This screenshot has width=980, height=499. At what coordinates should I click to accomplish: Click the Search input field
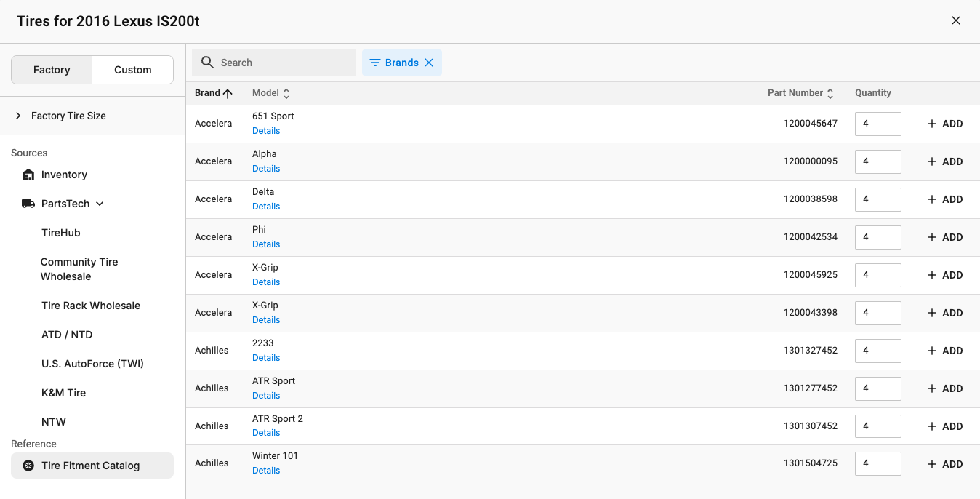[x=274, y=63]
